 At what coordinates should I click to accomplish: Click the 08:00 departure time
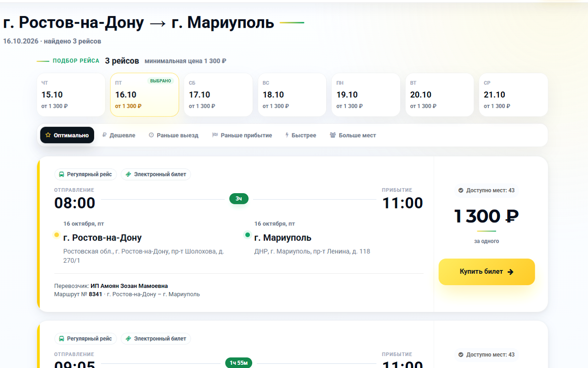click(75, 203)
